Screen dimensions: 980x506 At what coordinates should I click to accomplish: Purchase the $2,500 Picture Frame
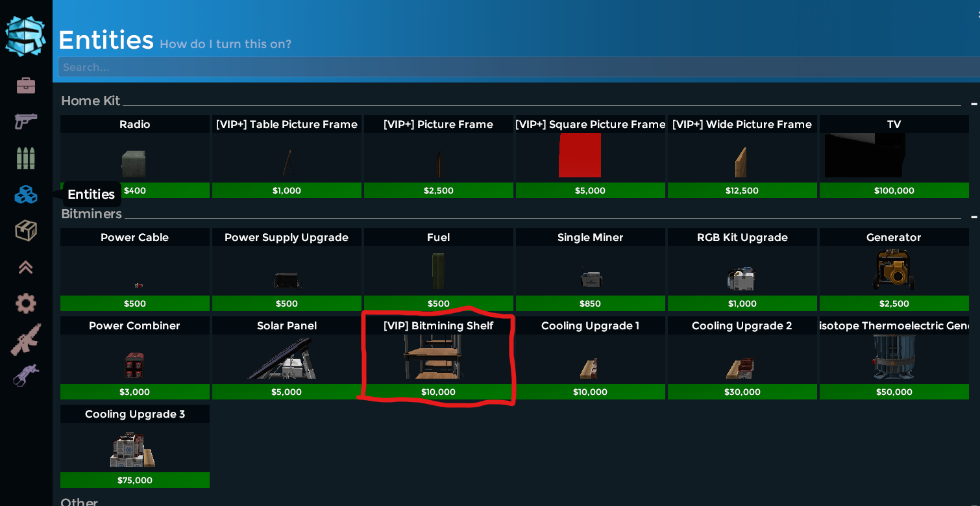pyautogui.click(x=439, y=190)
